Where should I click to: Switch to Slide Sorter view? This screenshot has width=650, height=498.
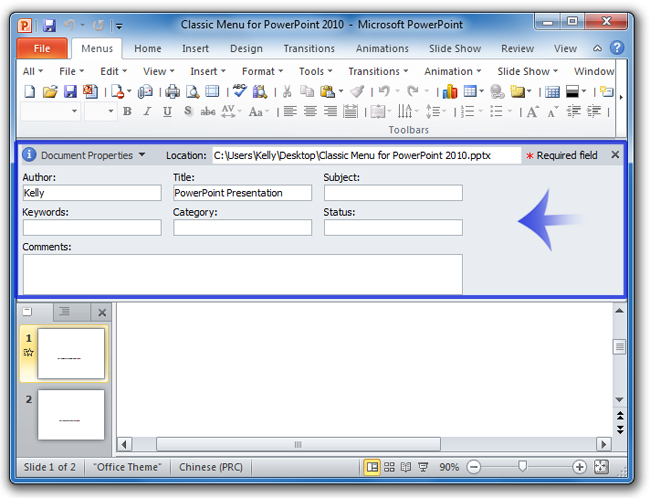(389, 467)
